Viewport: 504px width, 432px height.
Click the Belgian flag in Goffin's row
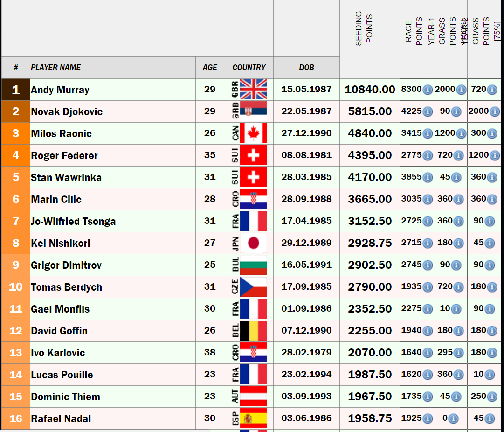253,330
